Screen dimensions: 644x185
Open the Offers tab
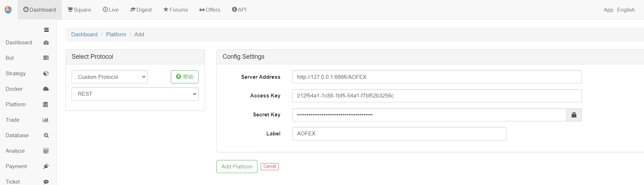click(210, 10)
